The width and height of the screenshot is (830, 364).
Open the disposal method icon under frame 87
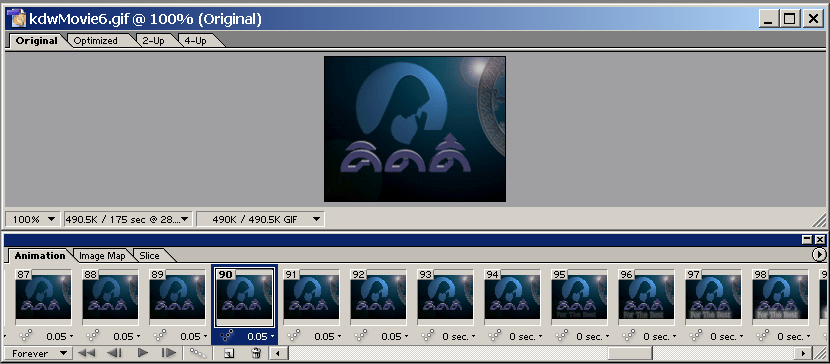[27, 336]
